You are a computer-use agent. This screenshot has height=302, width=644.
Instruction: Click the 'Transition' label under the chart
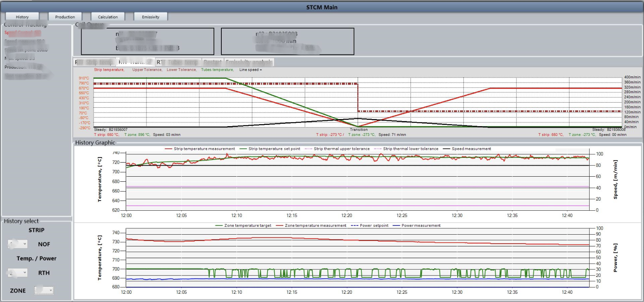pos(359,130)
